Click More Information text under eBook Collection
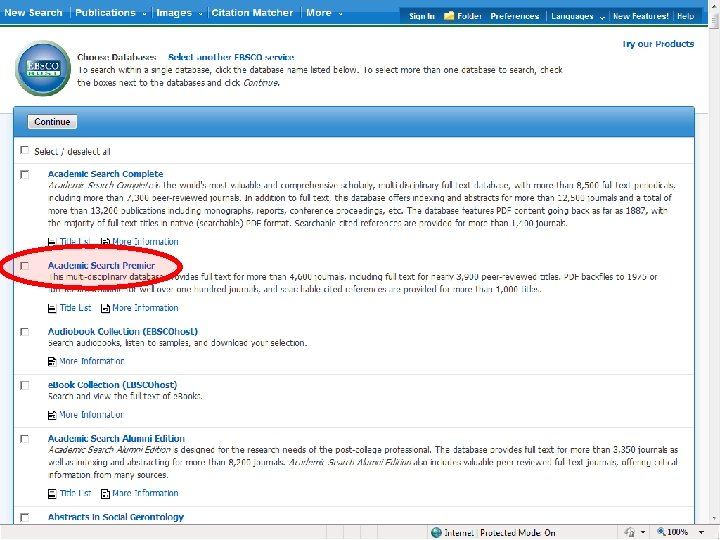This screenshot has height=540, width=720. [92, 415]
